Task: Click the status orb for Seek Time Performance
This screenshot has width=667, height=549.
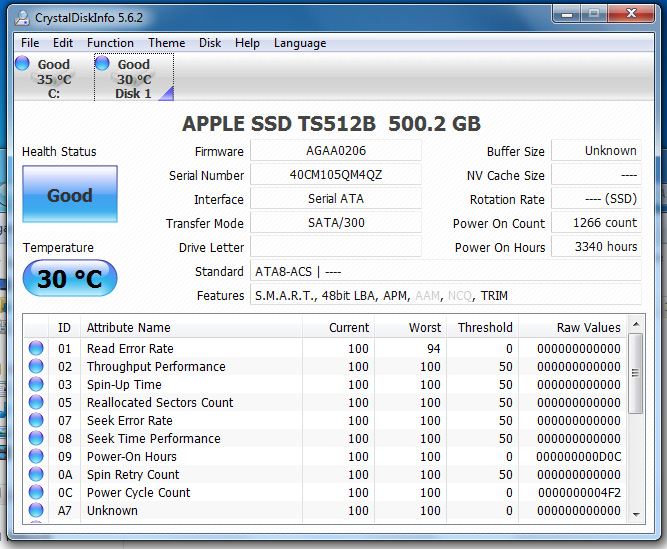Action: click(36, 438)
